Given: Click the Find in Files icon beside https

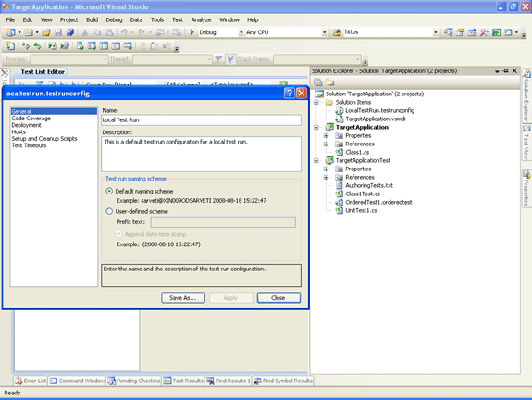Looking at the screenshot, I should coord(337,32).
